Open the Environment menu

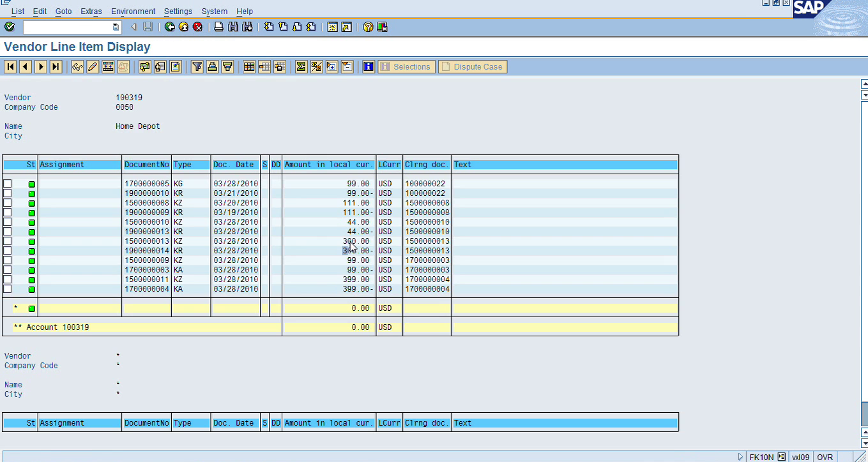coord(133,11)
